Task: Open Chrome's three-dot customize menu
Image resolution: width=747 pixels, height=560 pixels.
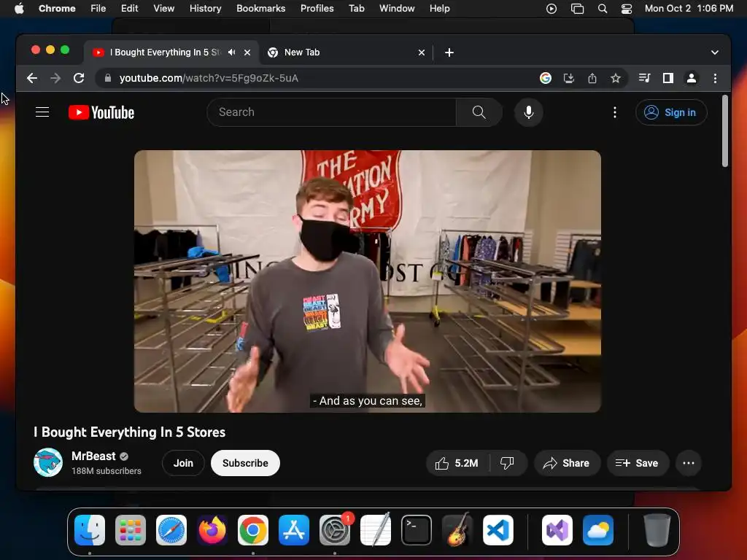Action: point(715,78)
